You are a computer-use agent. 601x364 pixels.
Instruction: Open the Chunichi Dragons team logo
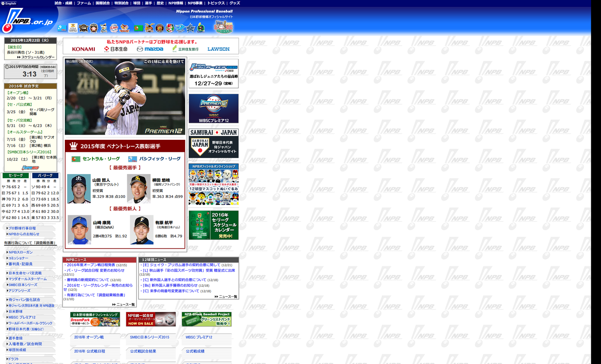pos(180,28)
